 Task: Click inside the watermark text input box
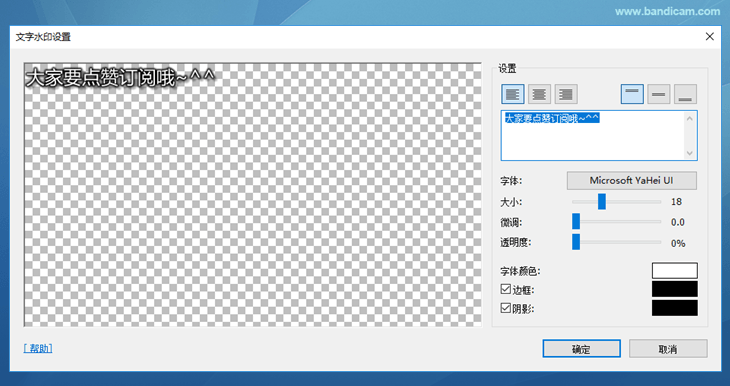tap(593, 135)
